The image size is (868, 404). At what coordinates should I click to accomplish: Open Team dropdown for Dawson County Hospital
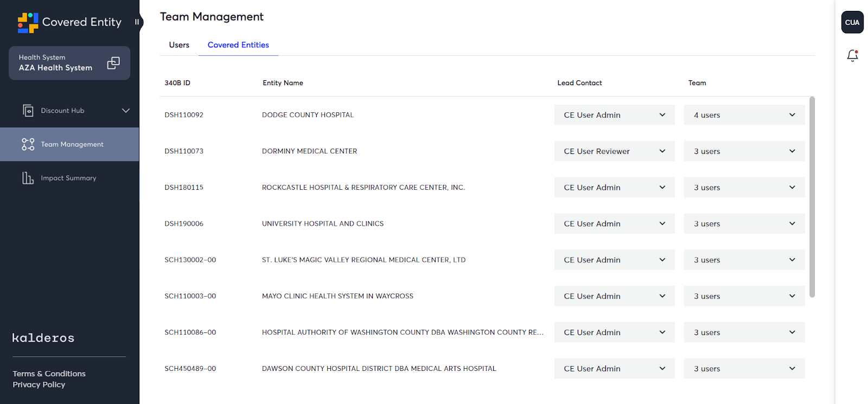pos(744,369)
